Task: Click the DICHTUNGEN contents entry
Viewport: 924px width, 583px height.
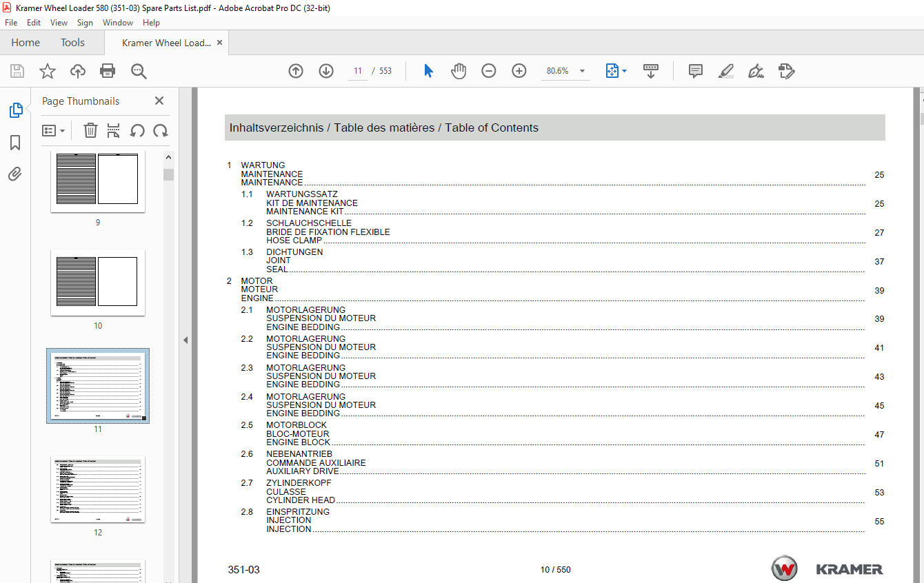Action: click(x=294, y=252)
